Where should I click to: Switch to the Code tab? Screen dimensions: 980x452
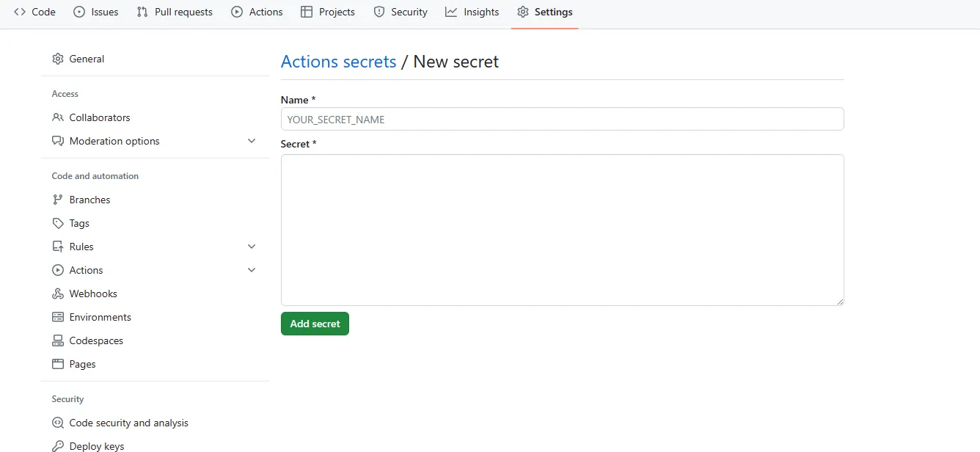[34, 12]
